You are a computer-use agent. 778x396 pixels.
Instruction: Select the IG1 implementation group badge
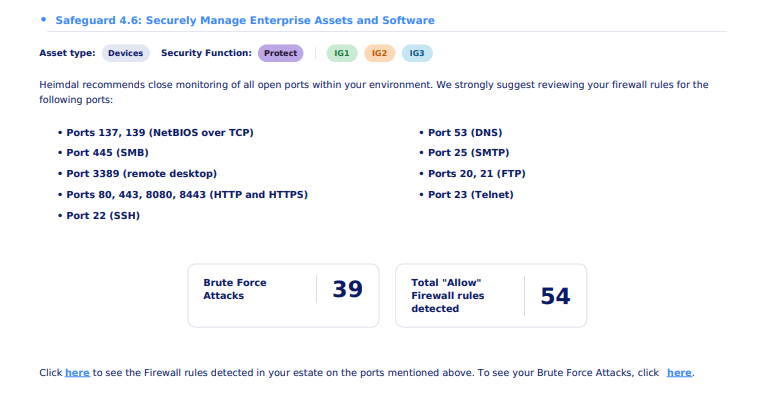(342, 53)
